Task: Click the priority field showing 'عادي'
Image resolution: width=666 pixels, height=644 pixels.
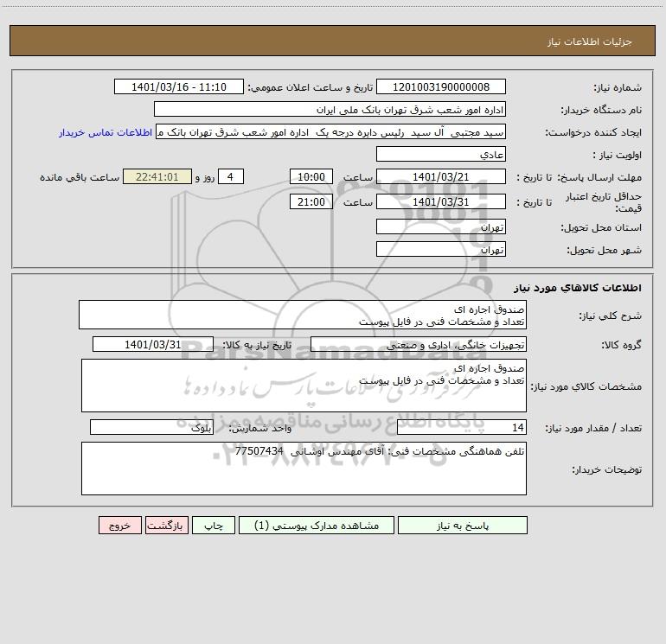Action: pyautogui.click(x=441, y=154)
